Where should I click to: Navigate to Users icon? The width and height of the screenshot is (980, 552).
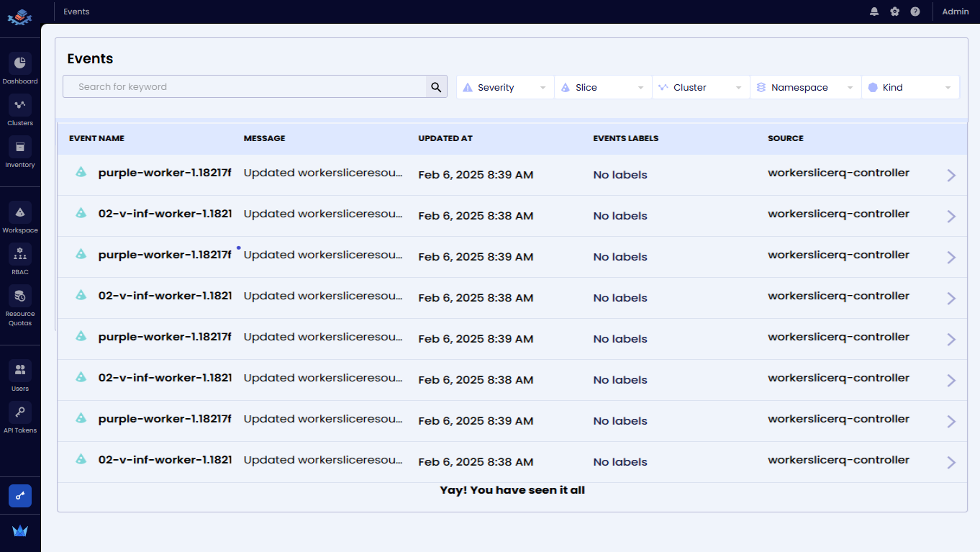20,371
